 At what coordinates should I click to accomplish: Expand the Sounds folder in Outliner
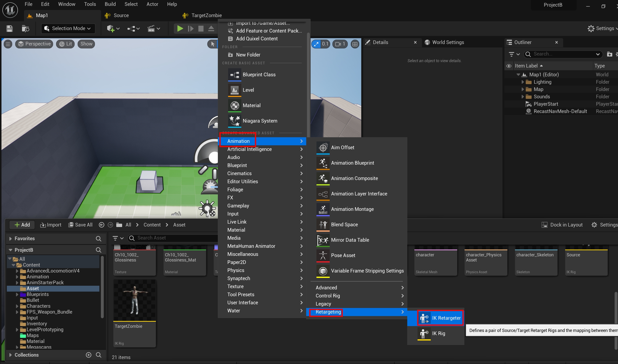point(522,97)
